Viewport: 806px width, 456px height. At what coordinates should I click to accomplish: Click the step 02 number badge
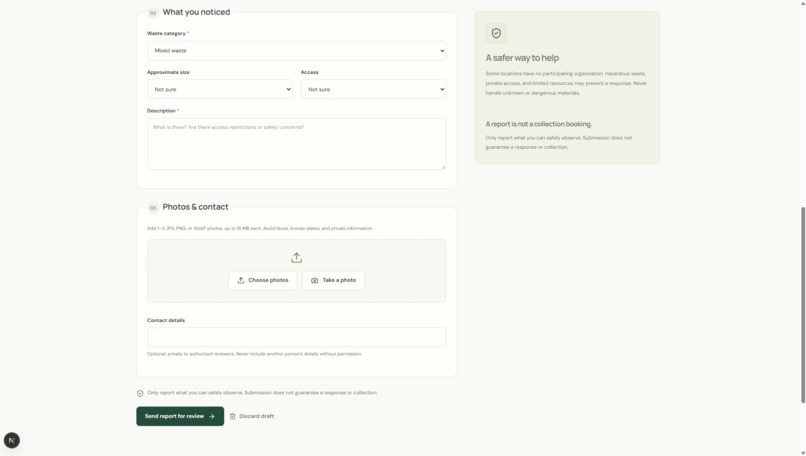(x=153, y=13)
